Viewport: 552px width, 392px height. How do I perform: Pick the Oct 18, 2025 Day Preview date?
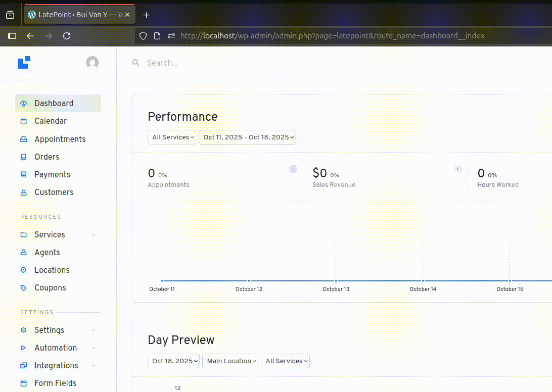point(173,361)
